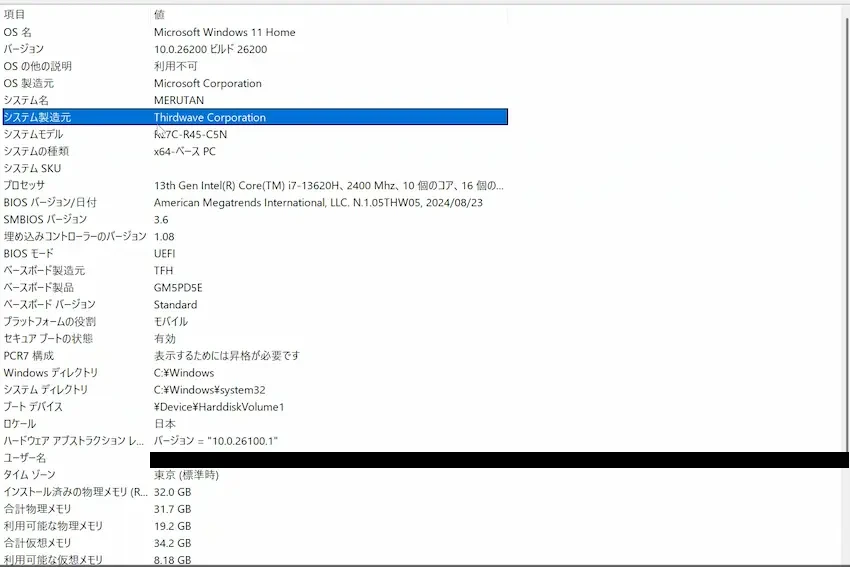
Task: Select the 合計仮想メモリ row
Action: (x=255, y=543)
